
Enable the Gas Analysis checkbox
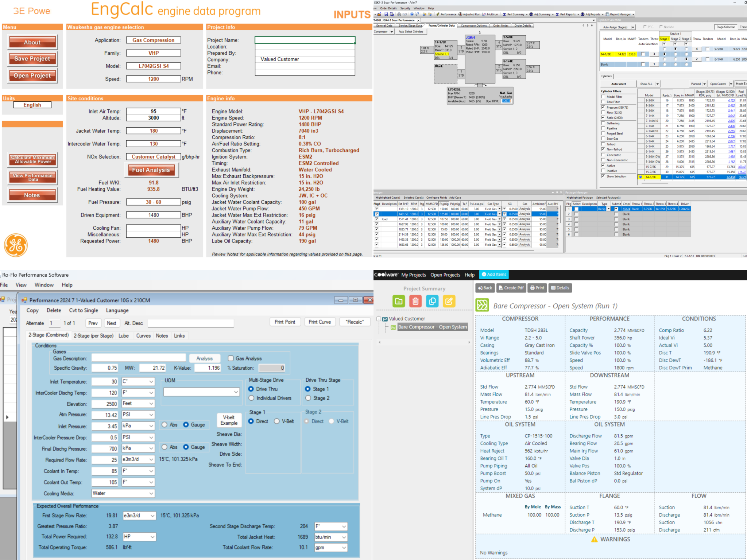point(231,358)
